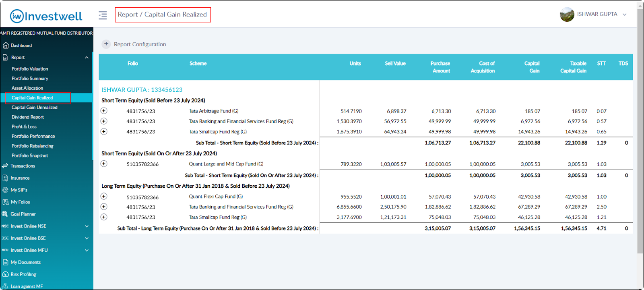Screen dimensions: 644x290
Task: Open Portfolio Summary report
Action: point(30,79)
